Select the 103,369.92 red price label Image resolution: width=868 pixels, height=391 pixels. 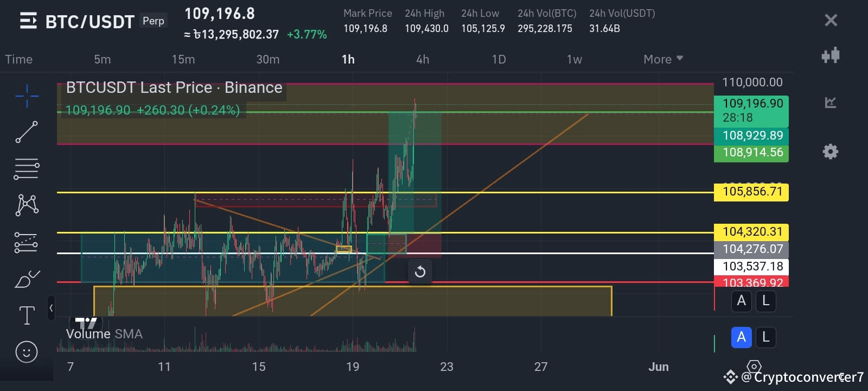pyautogui.click(x=751, y=281)
